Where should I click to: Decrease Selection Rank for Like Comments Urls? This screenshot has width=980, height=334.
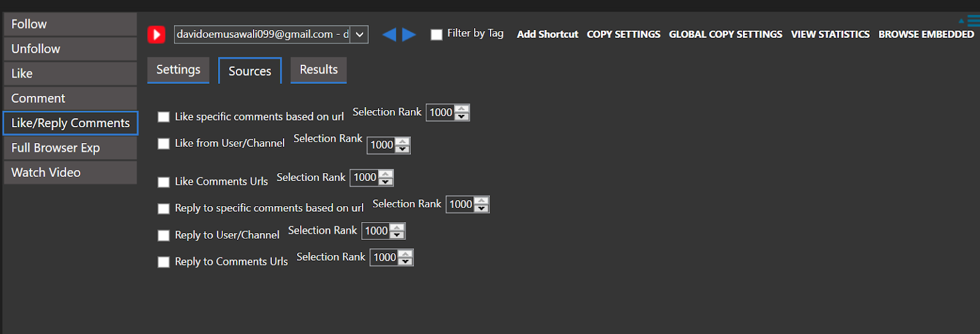[386, 181]
